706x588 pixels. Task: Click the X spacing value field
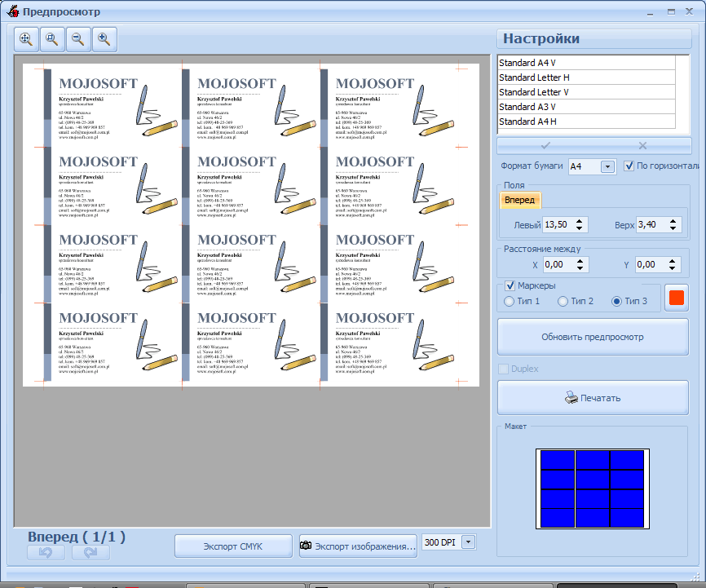[559, 264]
